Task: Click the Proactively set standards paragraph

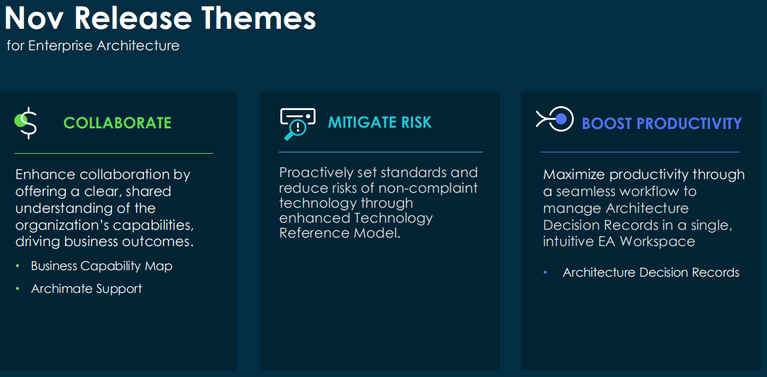Action: [379, 202]
